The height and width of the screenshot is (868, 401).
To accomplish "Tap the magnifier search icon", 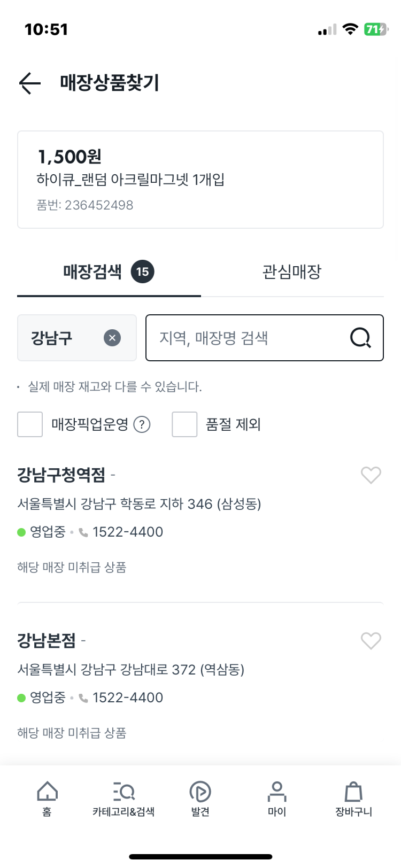I will pyautogui.click(x=360, y=338).
